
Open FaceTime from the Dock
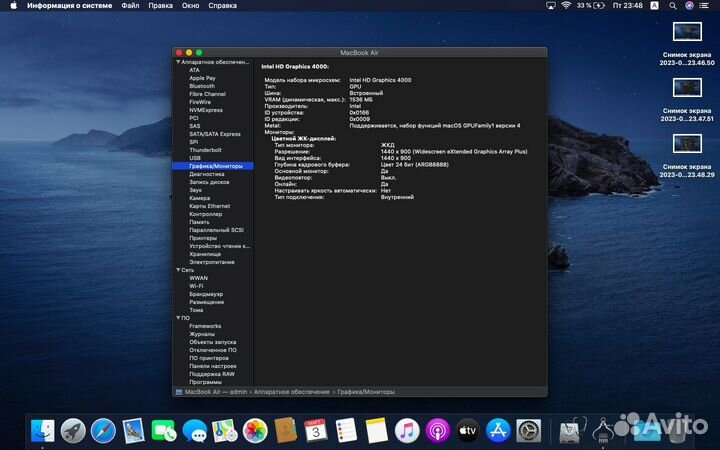[x=164, y=431]
